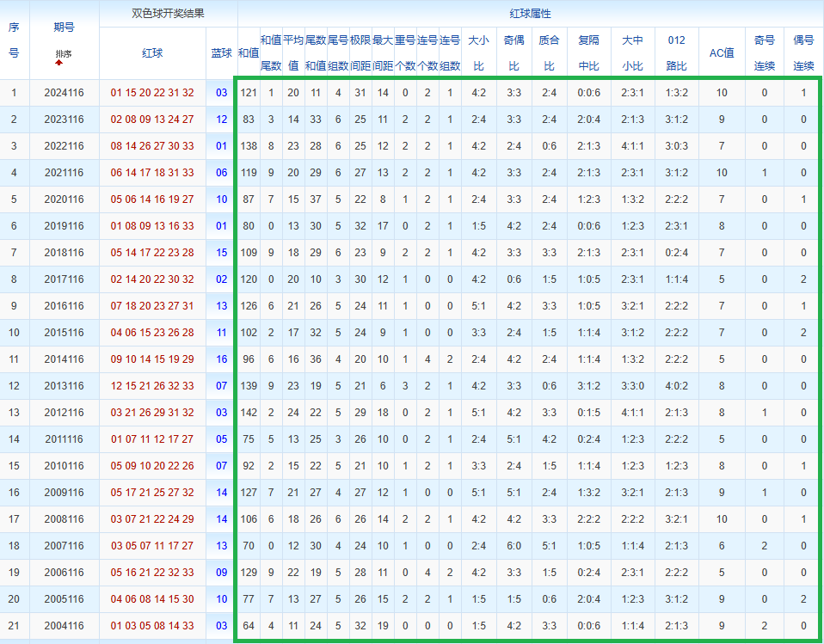
Task: Click red balls 09 10 14 15 19 29
Action: click(152, 359)
